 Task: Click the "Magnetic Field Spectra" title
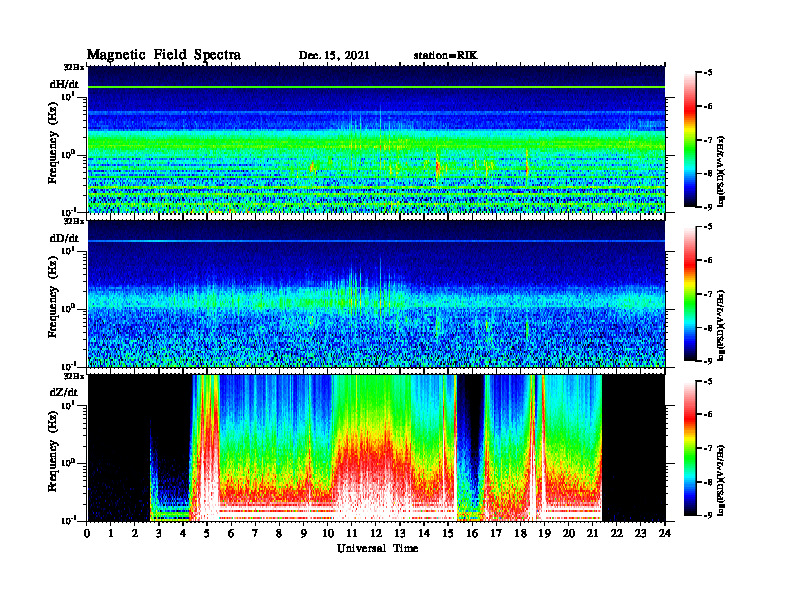[164, 55]
